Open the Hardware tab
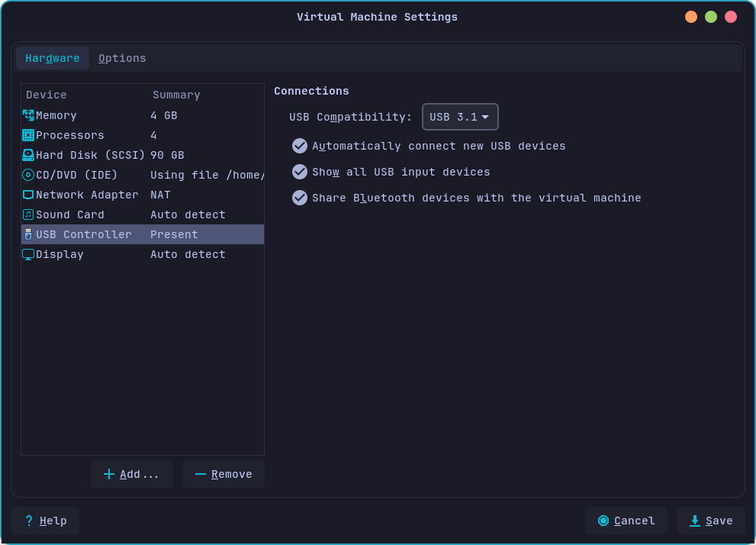This screenshot has height=545, width=756. [x=53, y=58]
